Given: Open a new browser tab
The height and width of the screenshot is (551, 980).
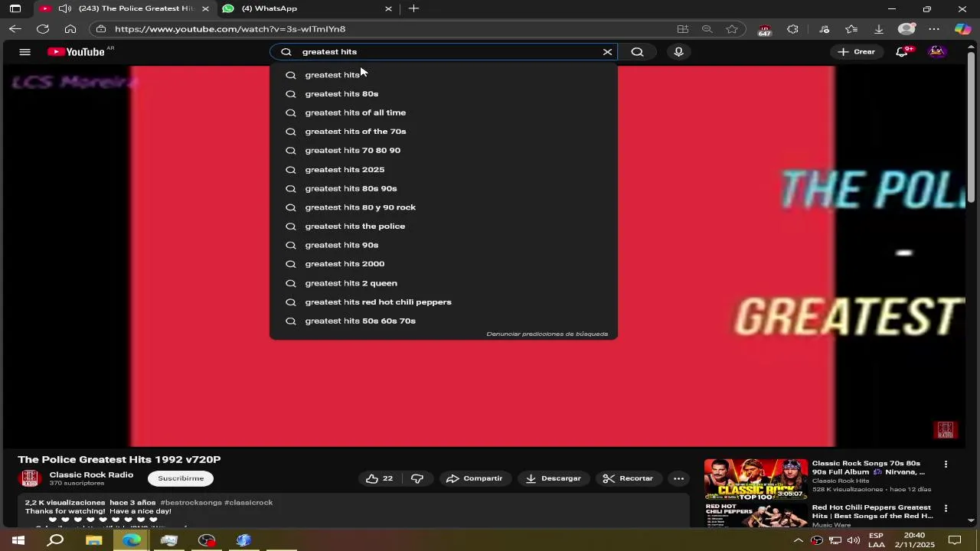Looking at the screenshot, I should [x=413, y=8].
